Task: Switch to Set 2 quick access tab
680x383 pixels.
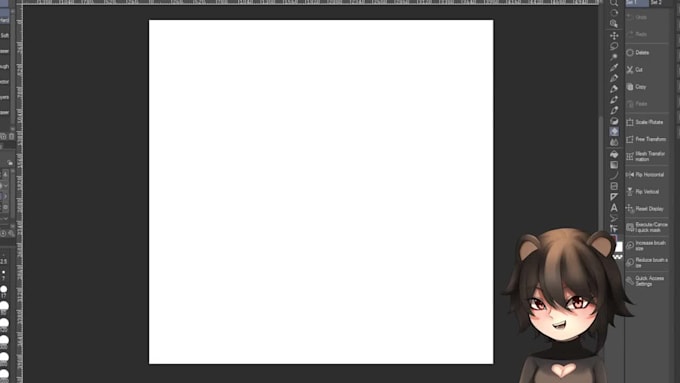Action: click(657, 3)
